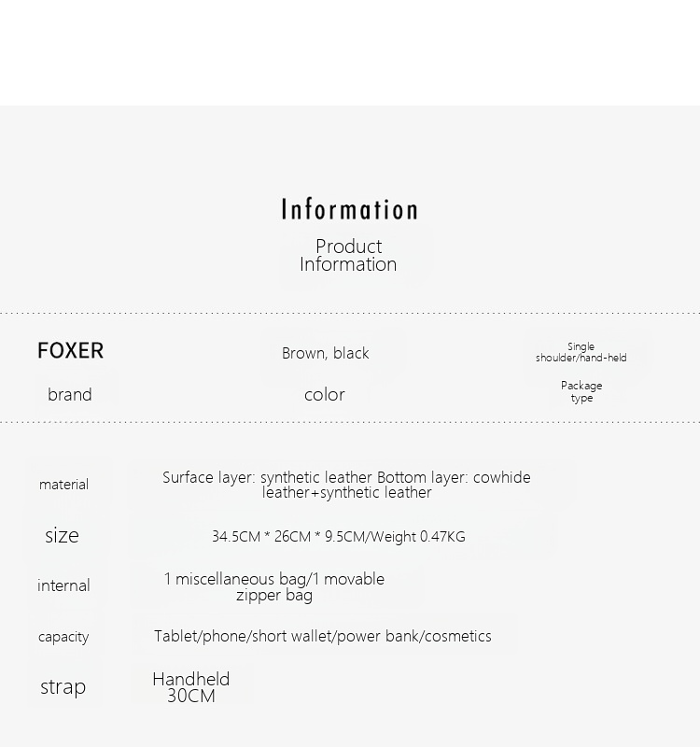Click the material row label
The height and width of the screenshot is (747, 700).
point(63,485)
